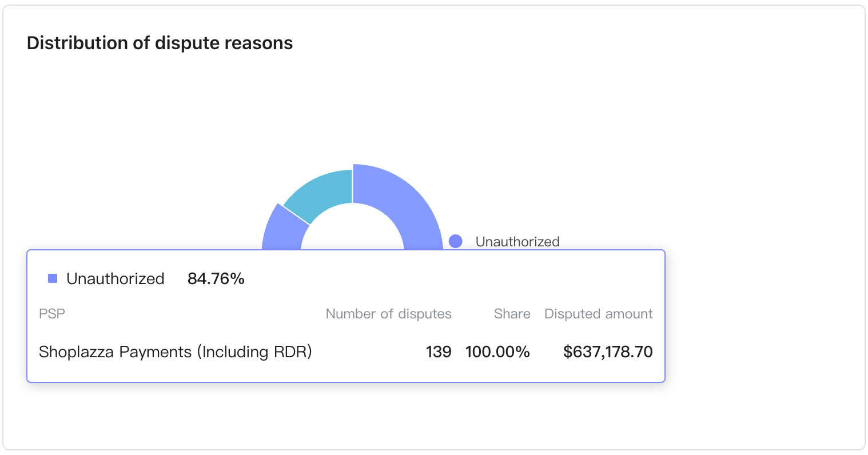Click the 100.00% share value

point(497,352)
